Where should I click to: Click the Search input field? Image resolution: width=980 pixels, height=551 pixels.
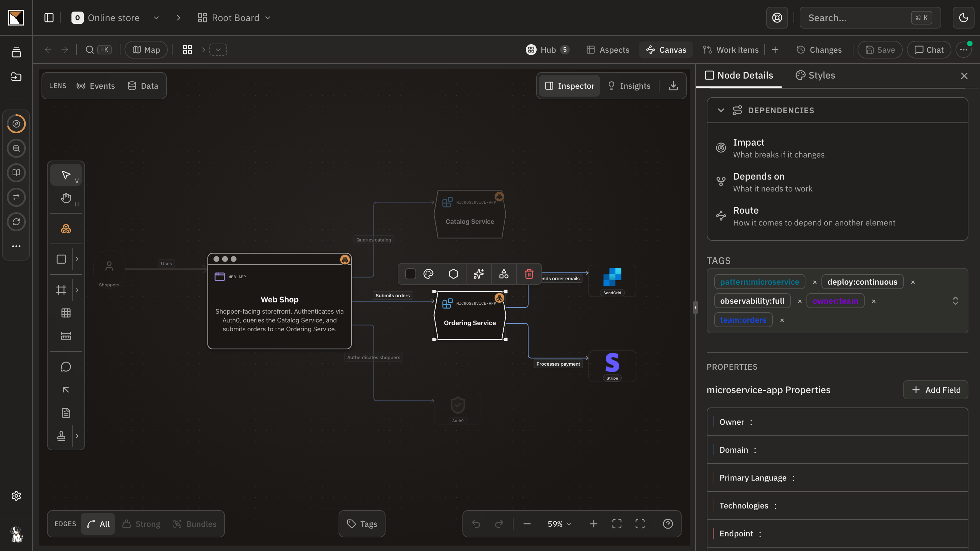click(870, 18)
